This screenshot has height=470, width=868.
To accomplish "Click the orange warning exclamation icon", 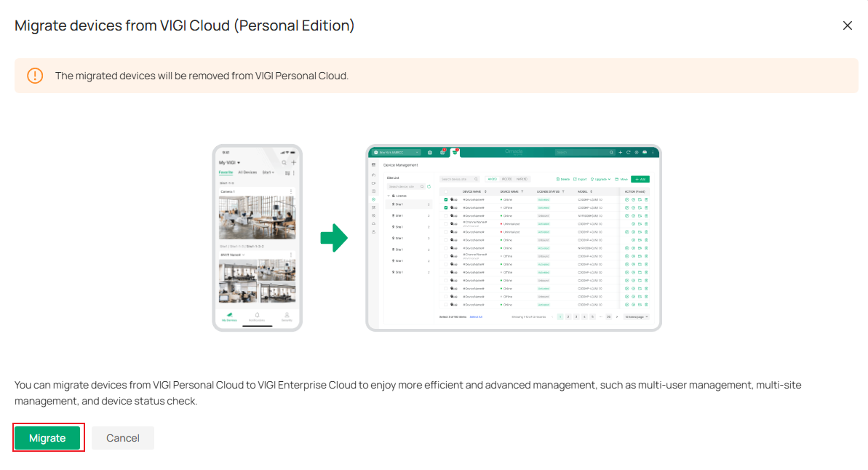I will pyautogui.click(x=35, y=76).
